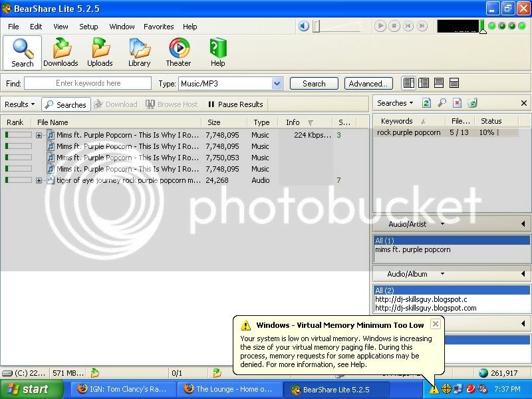532x399 pixels.
Task: Close the Virtual Memory warning balloon
Action: (x=436, y=324)
